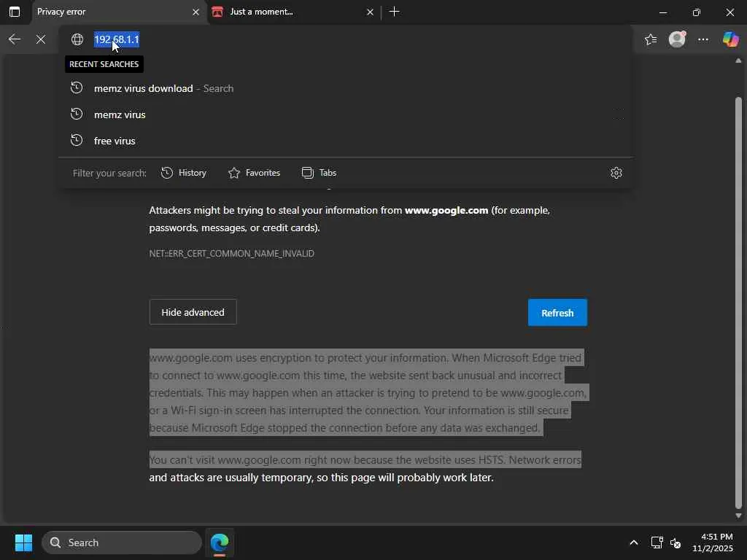
Task: Stop loading the page
Action: coord(41,39)
